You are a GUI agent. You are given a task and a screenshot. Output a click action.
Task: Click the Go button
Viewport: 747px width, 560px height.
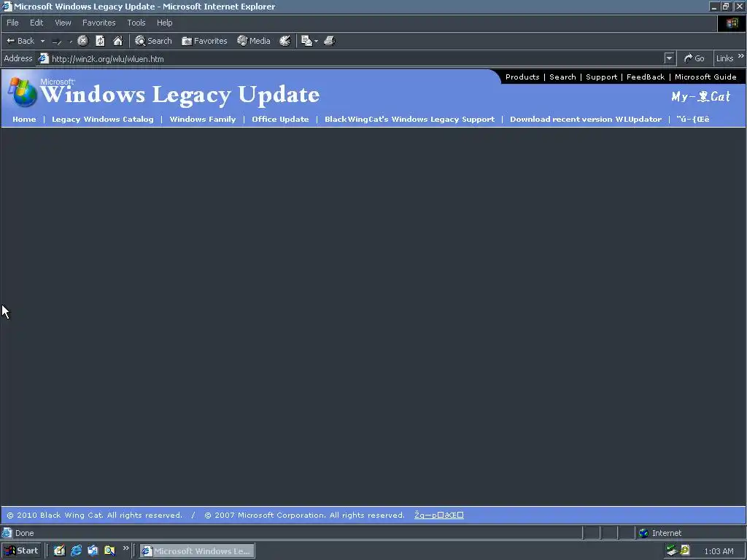[694, 58]
